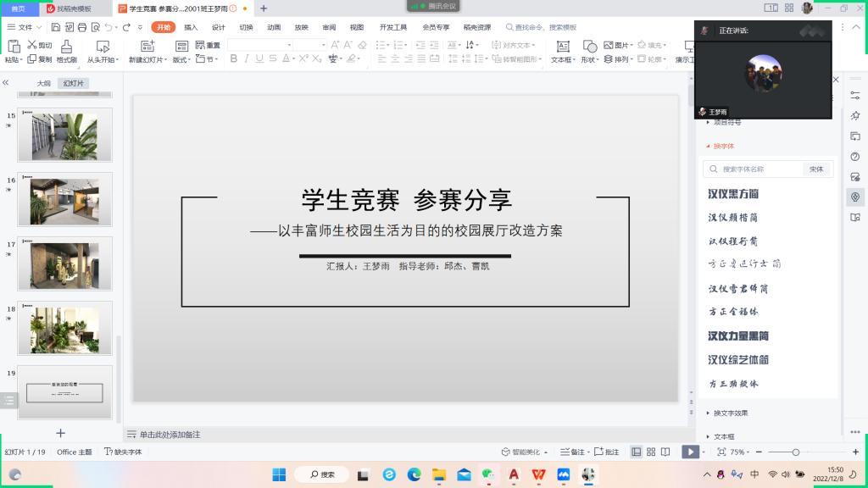Open the 75% zoom level dropdown
This screenshot has width=868, height=488.
pyautogui.click(x=741, y=452)
